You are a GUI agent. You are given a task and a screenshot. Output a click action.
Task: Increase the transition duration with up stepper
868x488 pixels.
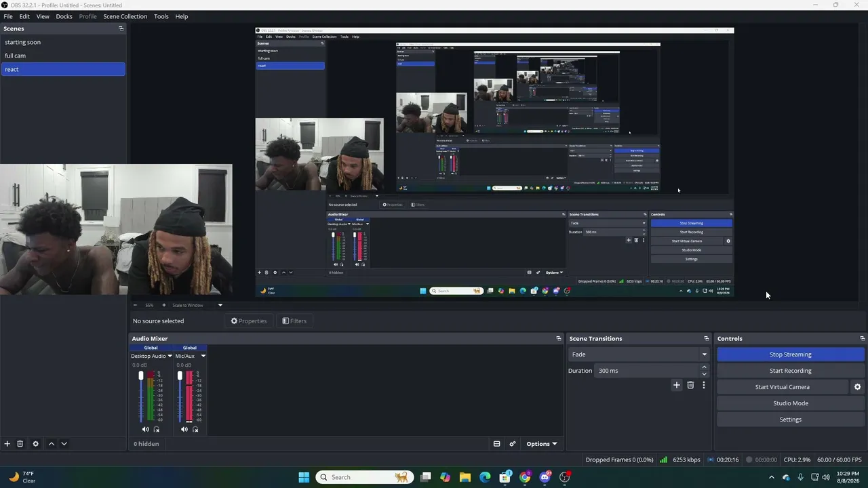coord(704,367)
